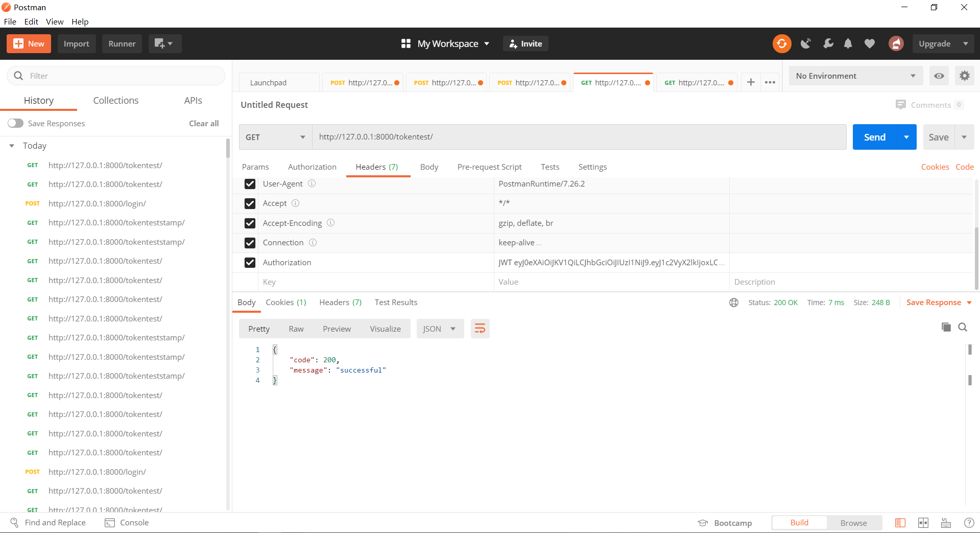
Task: Click the Send button
Action: tap(874, 136)
